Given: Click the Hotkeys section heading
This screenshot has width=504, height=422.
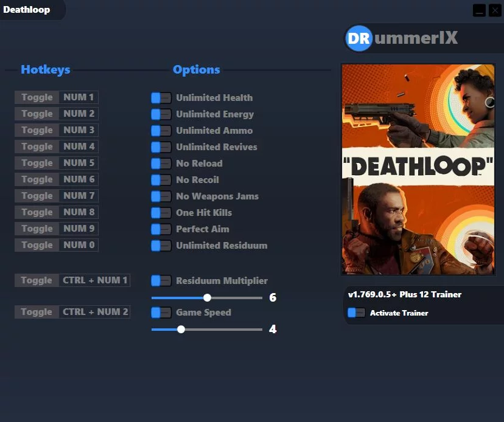Looking at the screenshot, I should [x=45, y=70].
